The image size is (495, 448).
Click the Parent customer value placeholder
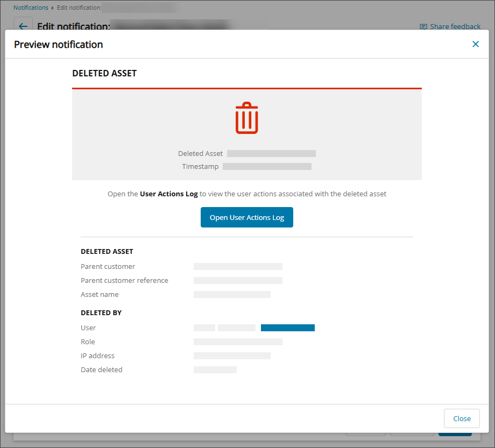[238, 266]
